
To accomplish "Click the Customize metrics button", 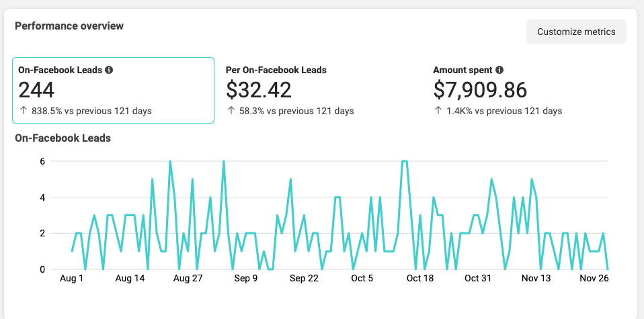I will pos(576,32).
